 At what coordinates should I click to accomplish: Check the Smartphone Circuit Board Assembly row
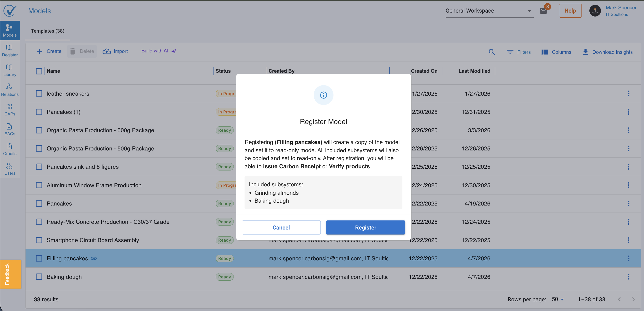pos(39,240)
